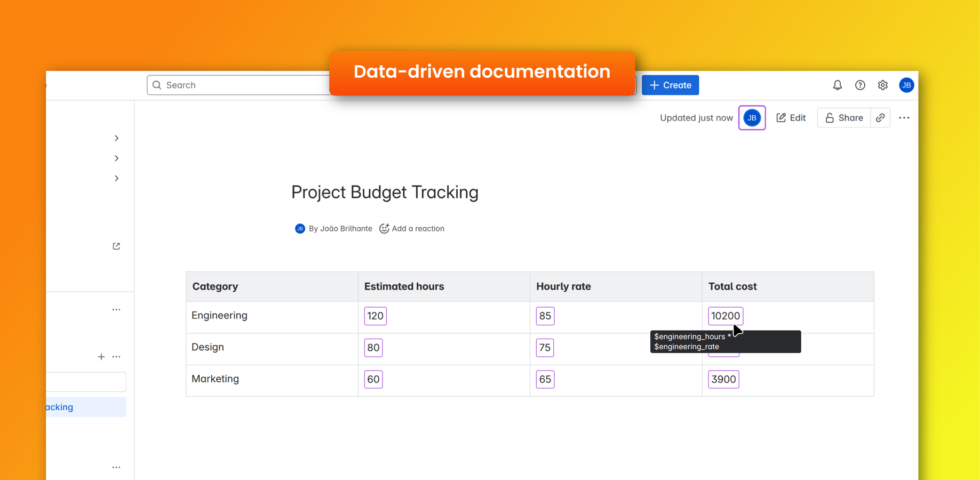Viewport: 980px width, 480px height.
Task: Click the Create button
Action: [x=671, y=85]
